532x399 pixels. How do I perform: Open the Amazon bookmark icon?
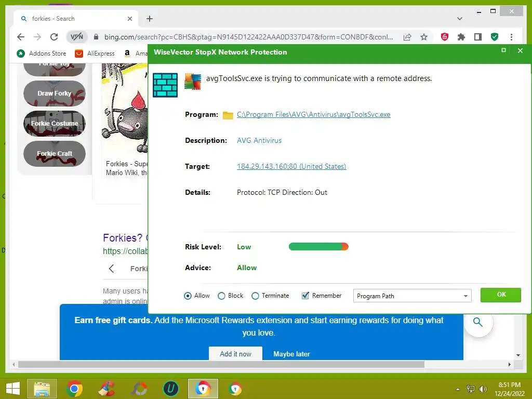(127, 54)
